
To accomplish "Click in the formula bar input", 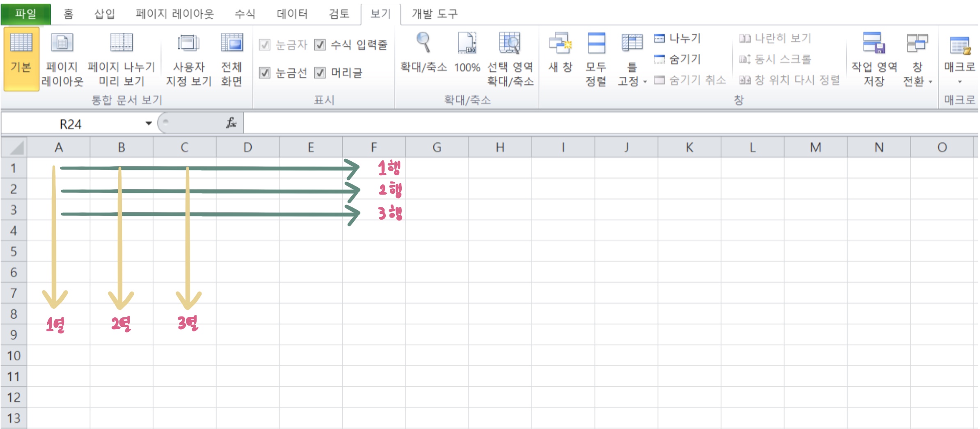I will (611, 123).
